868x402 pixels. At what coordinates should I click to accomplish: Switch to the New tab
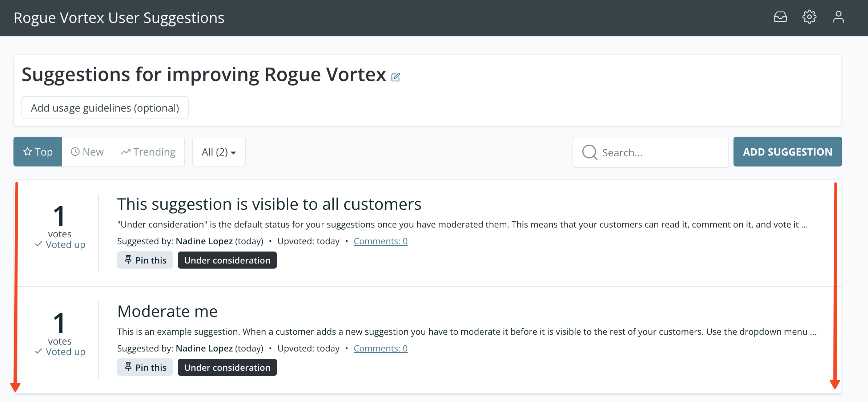click(x=87, y=152)
